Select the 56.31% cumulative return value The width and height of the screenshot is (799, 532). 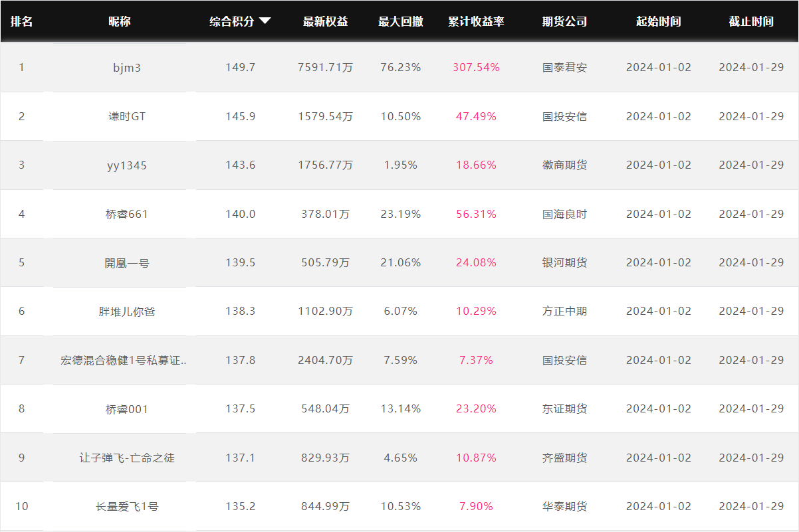point(476,214)
